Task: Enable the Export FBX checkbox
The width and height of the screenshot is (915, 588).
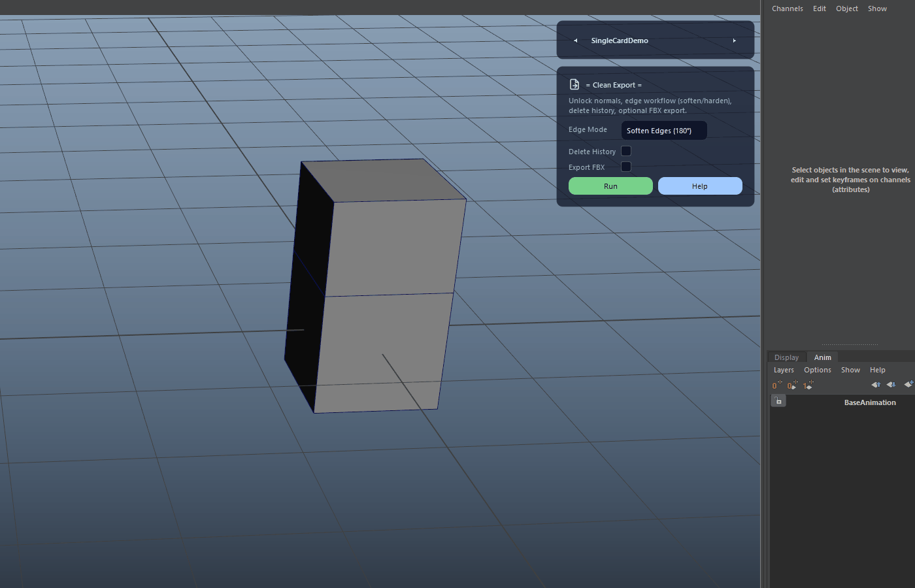Action: tap(625, 167)
